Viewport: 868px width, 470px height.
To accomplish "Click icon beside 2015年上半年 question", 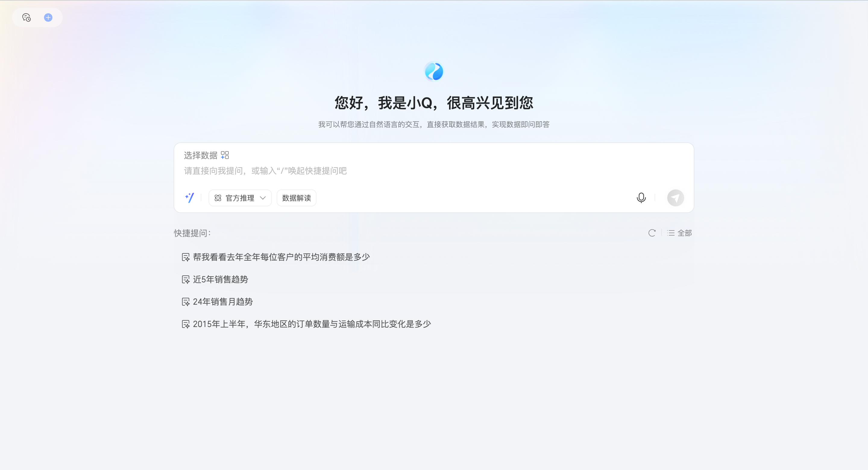I will click(186, 324).
